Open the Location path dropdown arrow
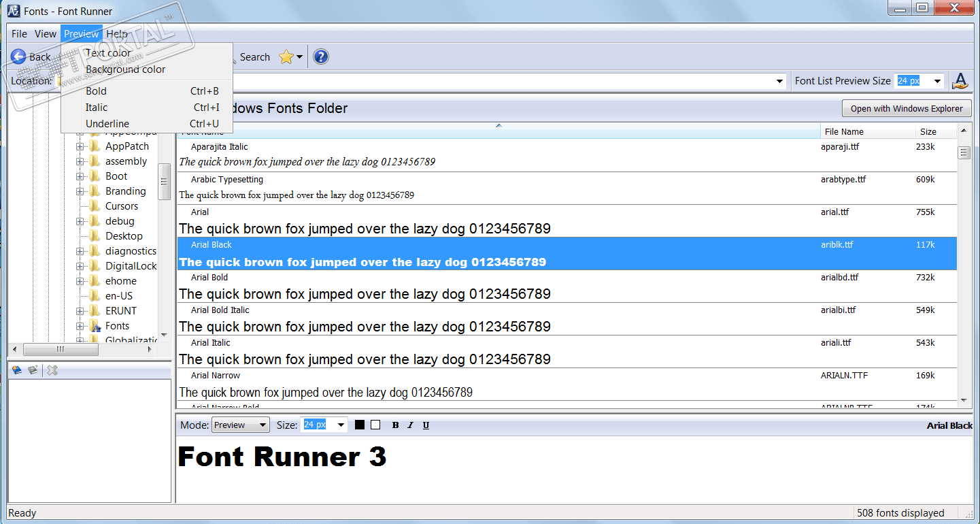Screen dimensions: 980x524 click(x=780, y=81)
